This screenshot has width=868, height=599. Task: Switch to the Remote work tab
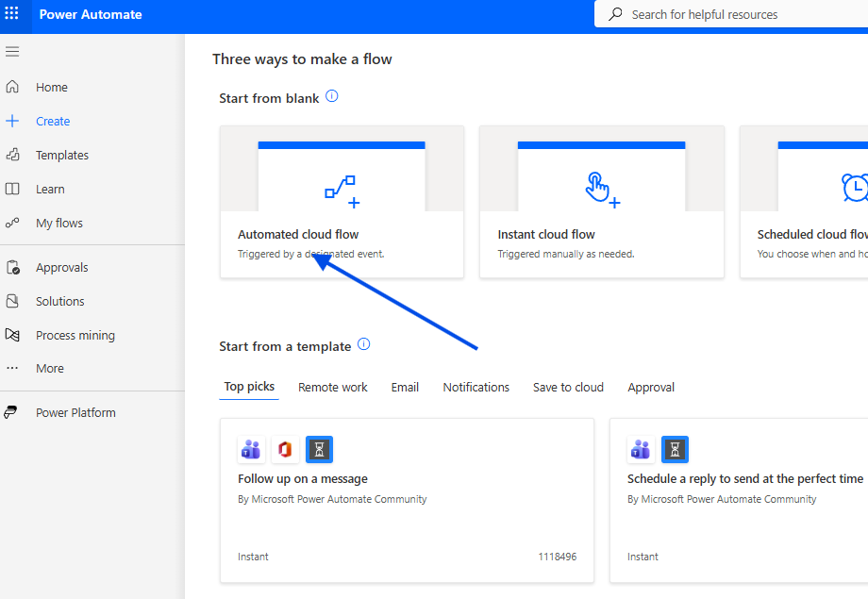tap(332, 387)
